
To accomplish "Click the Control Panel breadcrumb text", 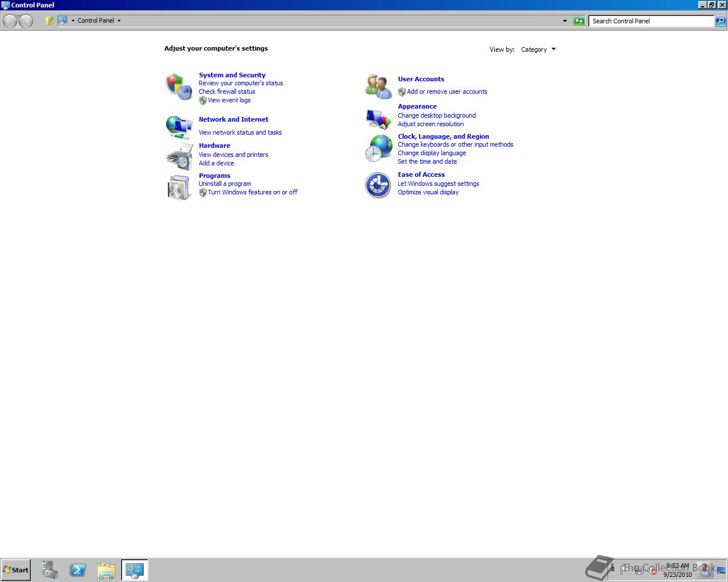I will coord(96,20).
